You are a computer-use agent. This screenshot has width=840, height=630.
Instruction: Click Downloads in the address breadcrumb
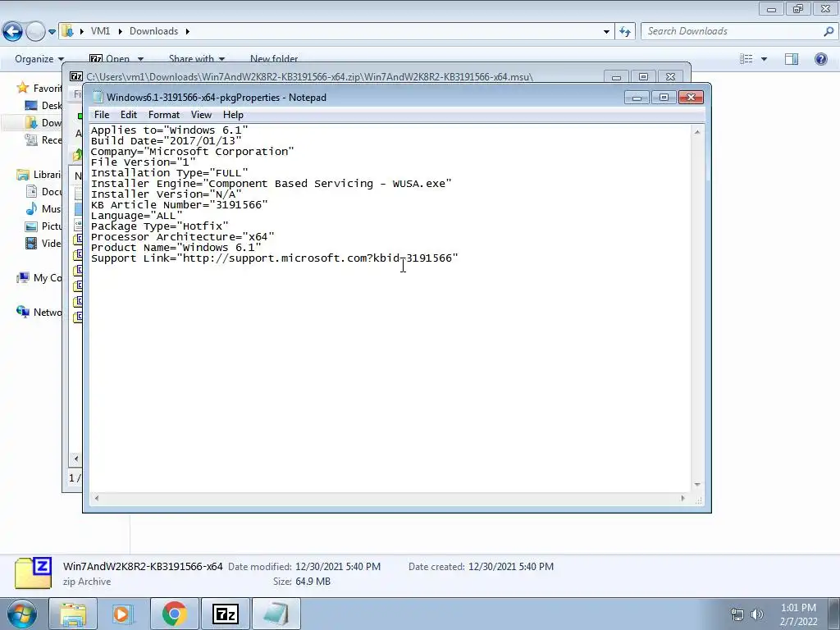pyautogui.click(x=153, y=31)
